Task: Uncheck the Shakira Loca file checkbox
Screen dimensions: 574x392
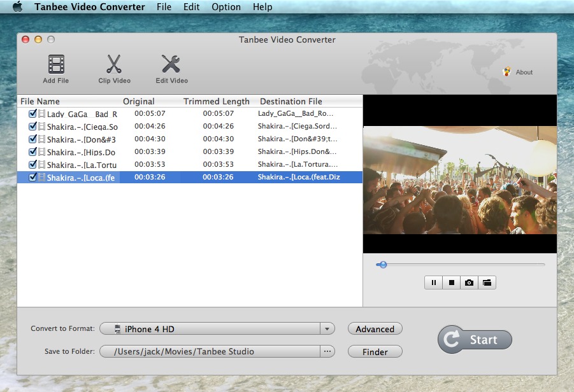Action: coord(32,177)
